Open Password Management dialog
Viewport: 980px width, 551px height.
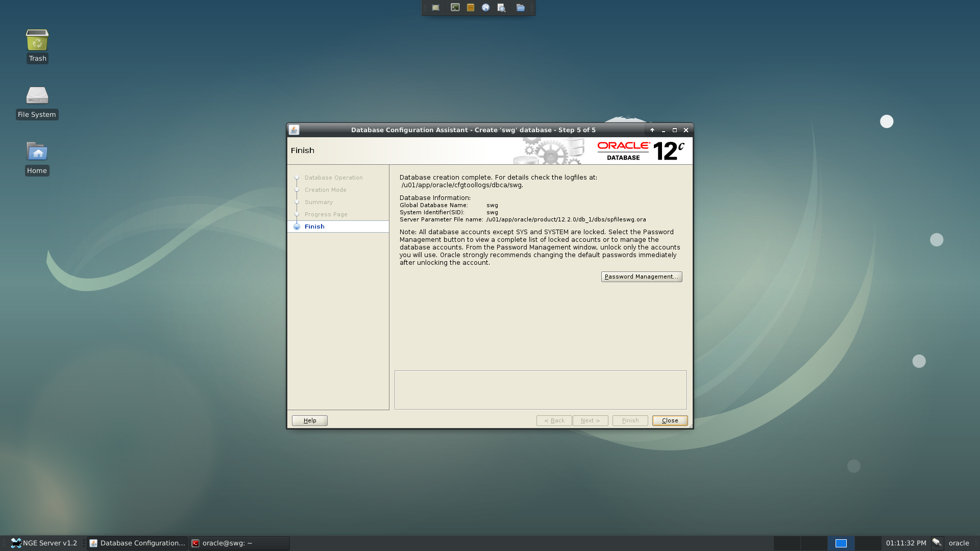click(x=642, y=277)
